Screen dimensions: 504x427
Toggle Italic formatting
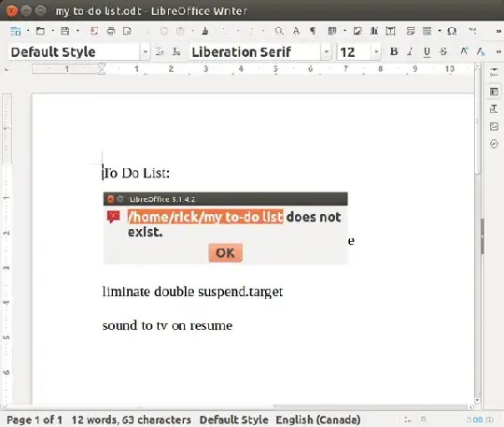click(410, 51)
